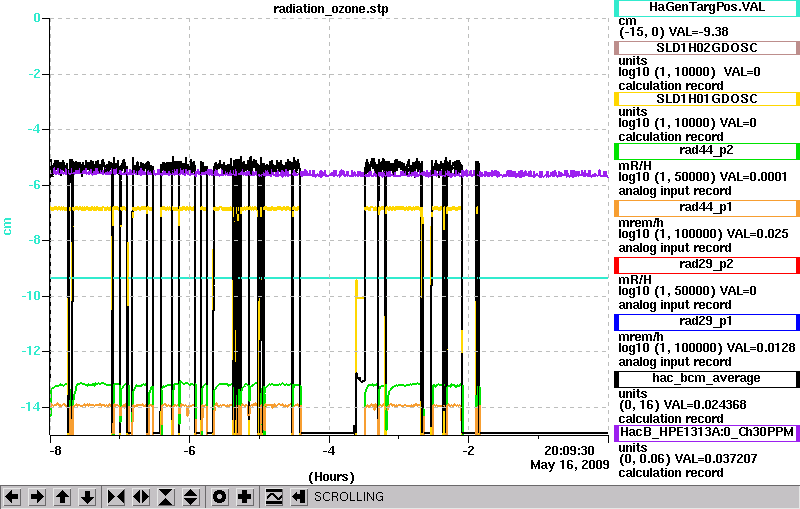The width and height of the screenshot is (800, 509).
Task: Click the 20:09:30 timestamp on the axis
Action: (569, 451)
